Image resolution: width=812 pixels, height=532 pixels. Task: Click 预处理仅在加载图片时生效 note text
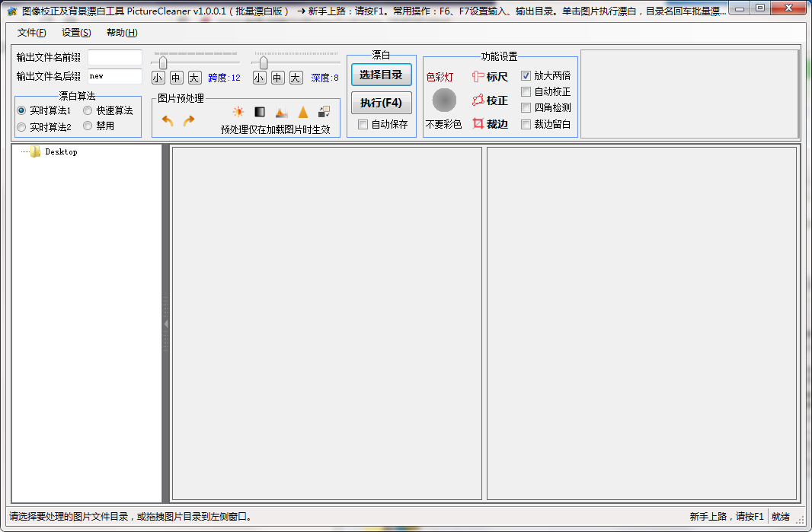[276, 129]
